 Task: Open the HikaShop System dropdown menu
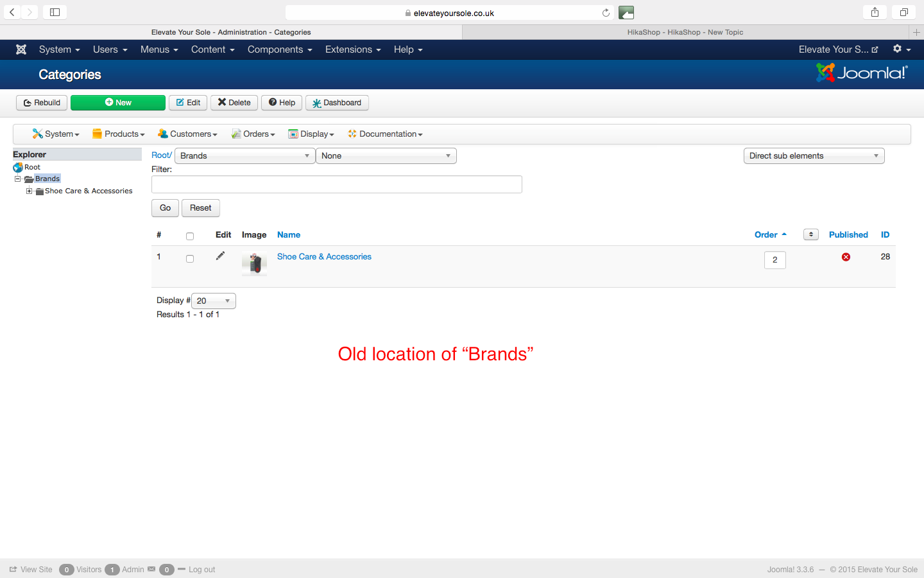56,134
